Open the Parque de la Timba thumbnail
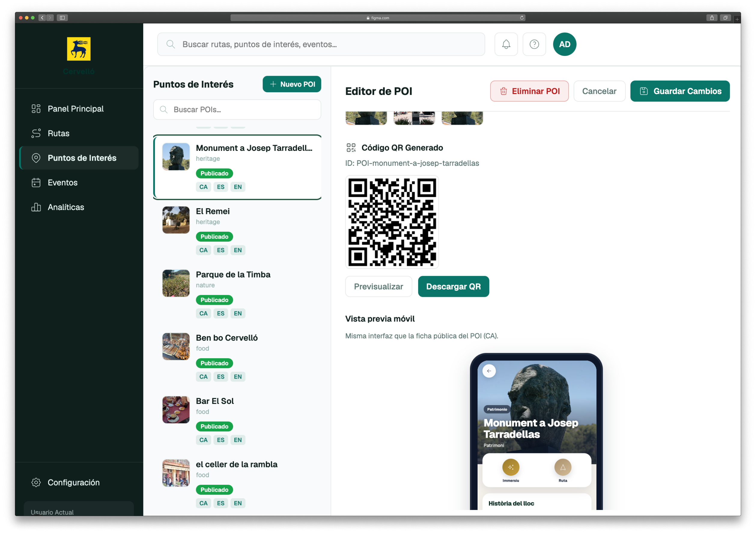756x534 pixels. [176, 283]
